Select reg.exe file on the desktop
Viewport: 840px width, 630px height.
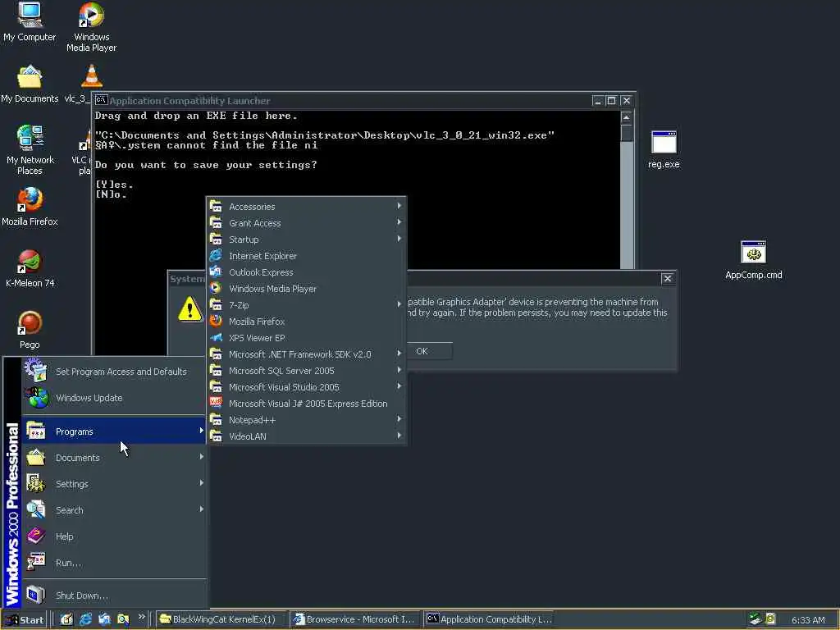point(664,149)
